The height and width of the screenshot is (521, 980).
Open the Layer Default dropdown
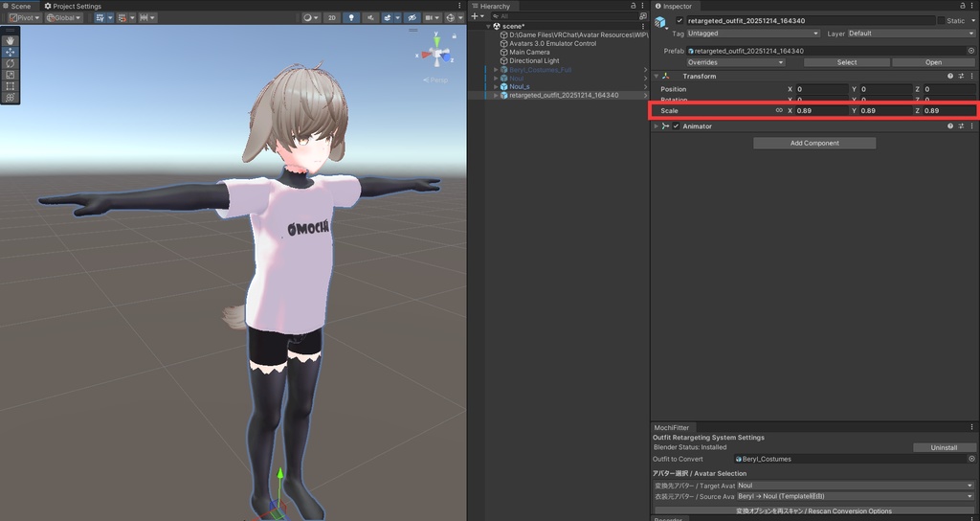pos(911,34)
